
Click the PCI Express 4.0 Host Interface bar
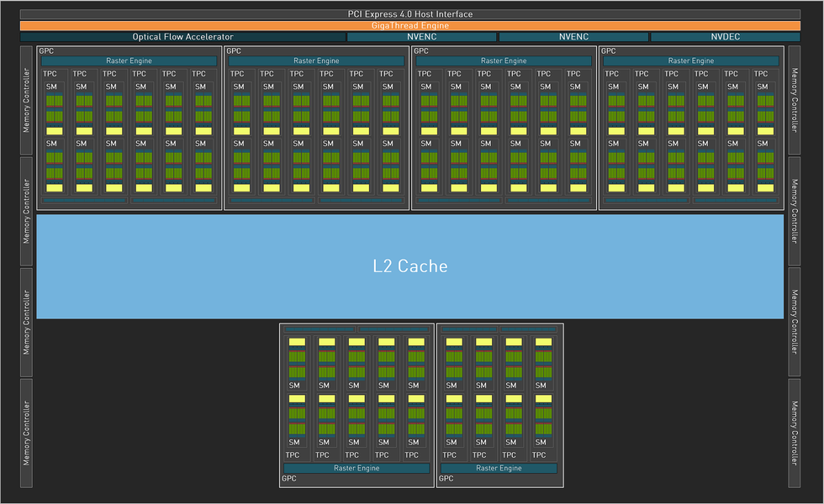tap(410, 14)
